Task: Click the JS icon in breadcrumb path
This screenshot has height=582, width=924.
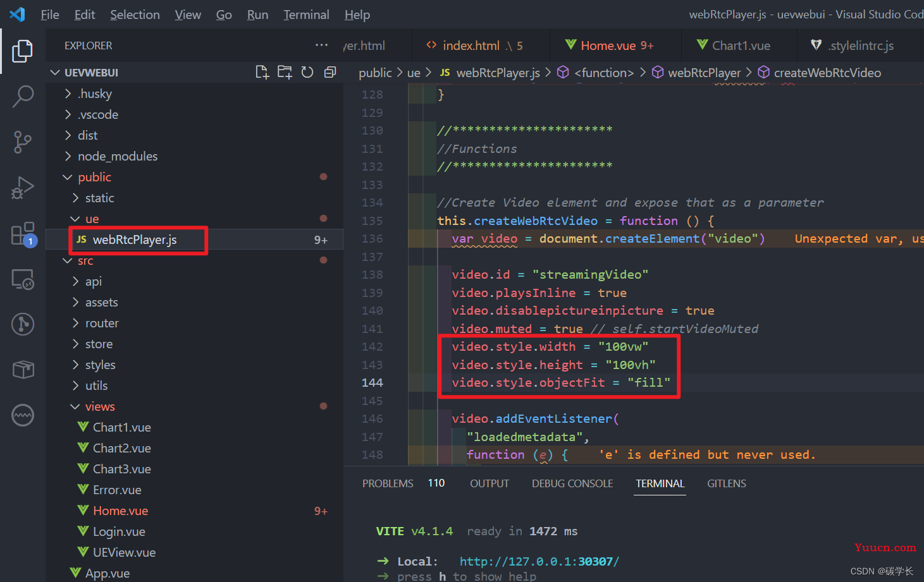Action: coord(445,73)
